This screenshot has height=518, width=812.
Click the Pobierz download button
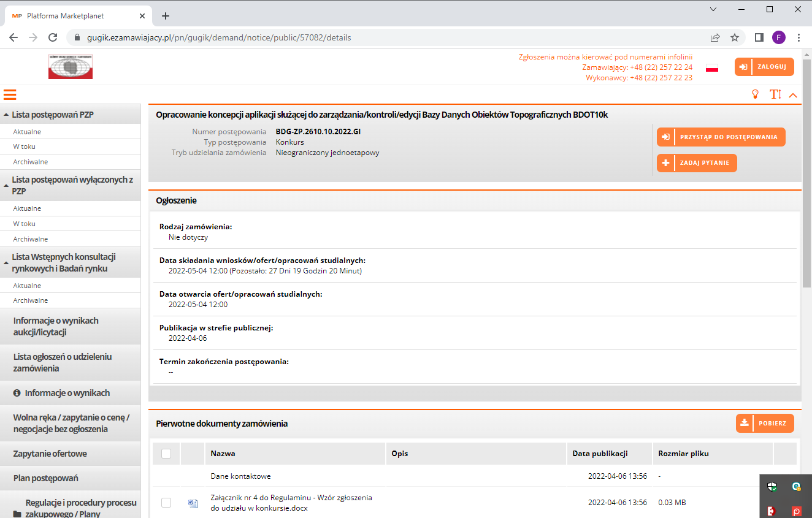pos(765,423)
